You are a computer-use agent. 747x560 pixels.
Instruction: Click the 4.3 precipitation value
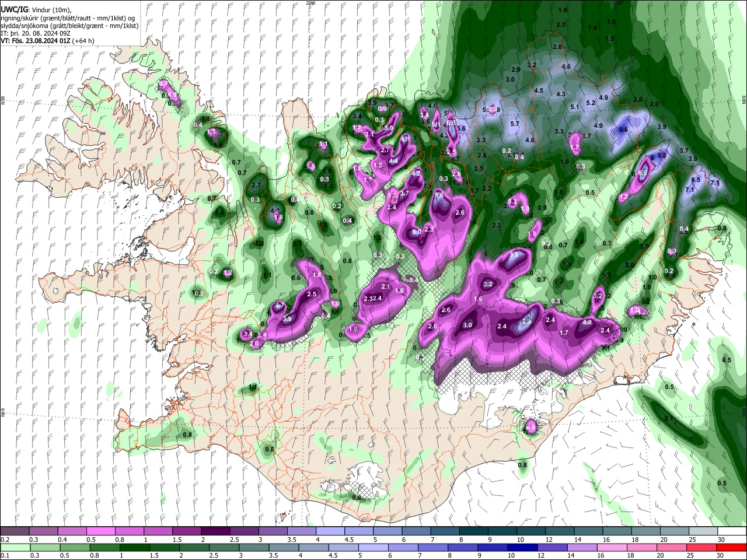(x=561, y=94)
